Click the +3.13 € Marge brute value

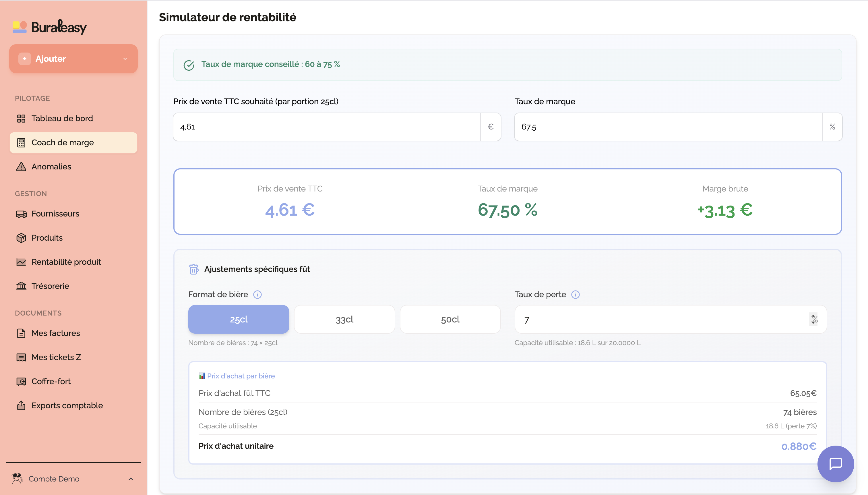coord(725,210)
